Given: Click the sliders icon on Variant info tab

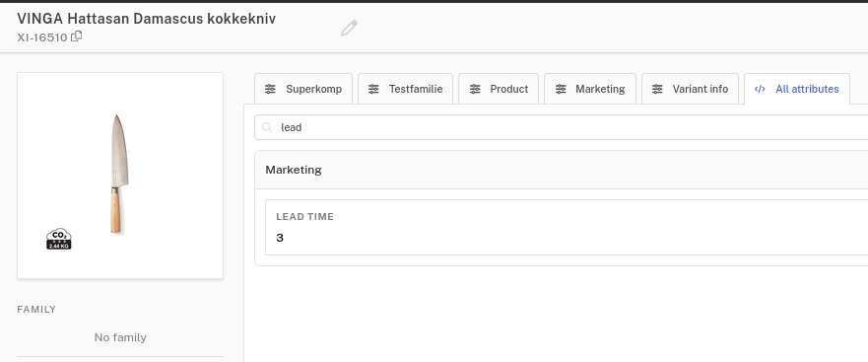Looking at the screenshot, I should coord(657,89).
